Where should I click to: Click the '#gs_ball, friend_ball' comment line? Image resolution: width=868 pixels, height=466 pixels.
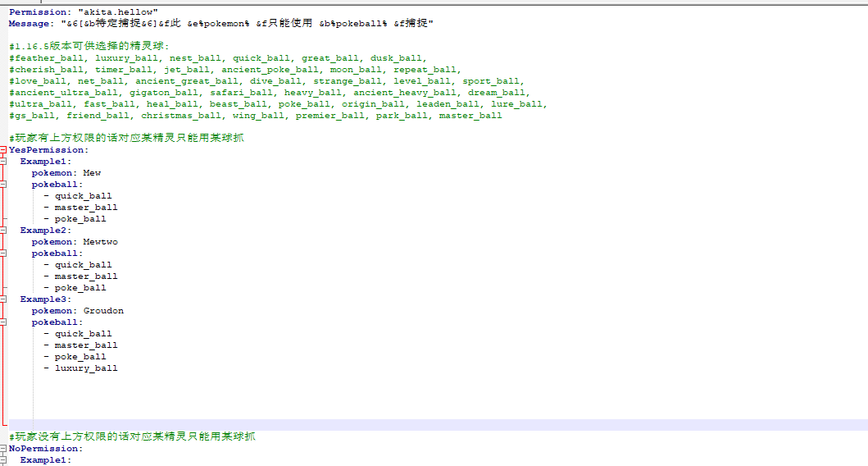tap(255, 116)
